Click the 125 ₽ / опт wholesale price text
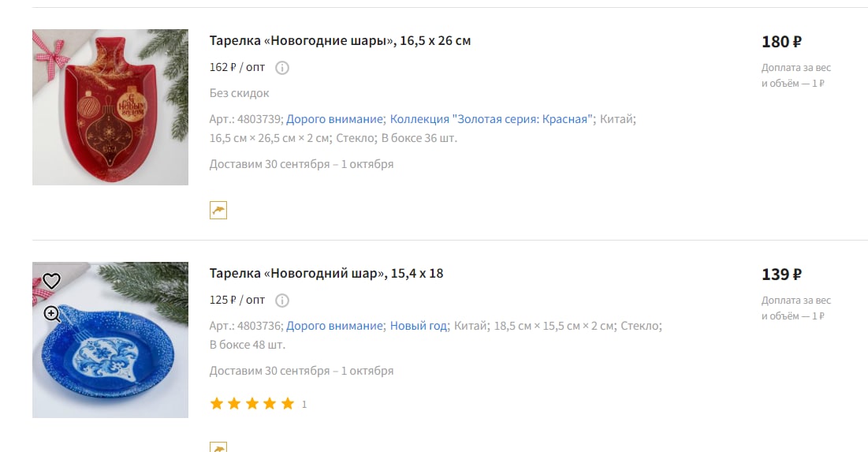This screenshot has width=868, height=452. click(x=237, y=300)
